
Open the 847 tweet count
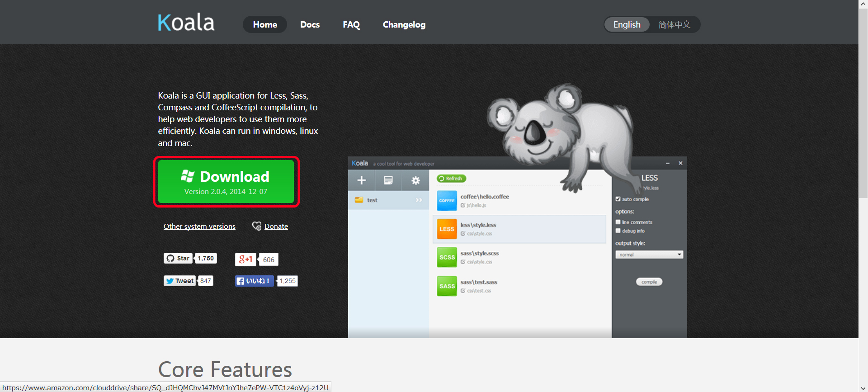click(x=206, y=281)
